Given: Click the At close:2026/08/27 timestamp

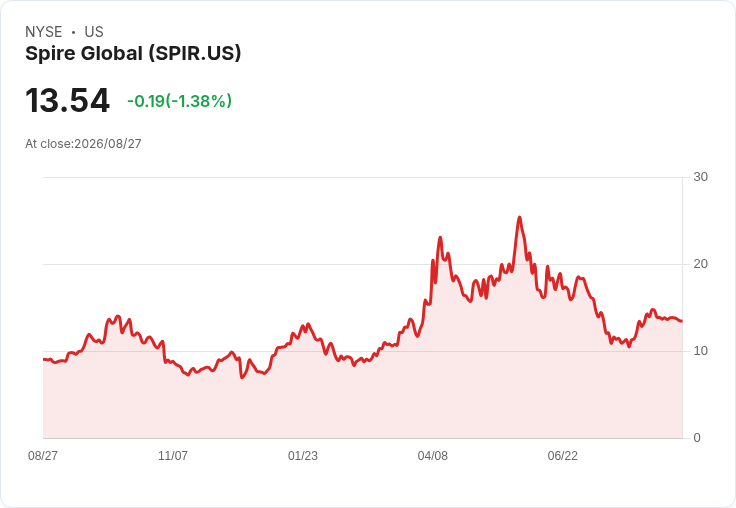Looking at the screenshot, I should click(x=83, y=144).
